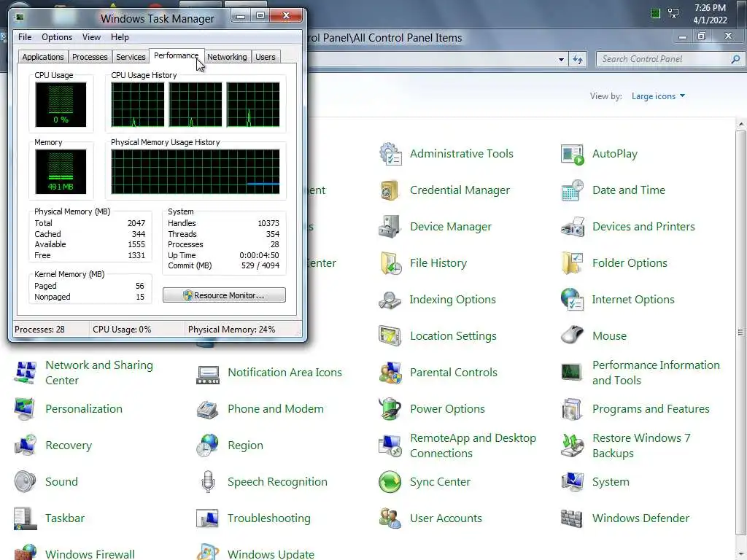The height and width of the screenshot is (560, 747).
Task: Click the Up Time value 0:00:04:50
Action: (259, 255)
